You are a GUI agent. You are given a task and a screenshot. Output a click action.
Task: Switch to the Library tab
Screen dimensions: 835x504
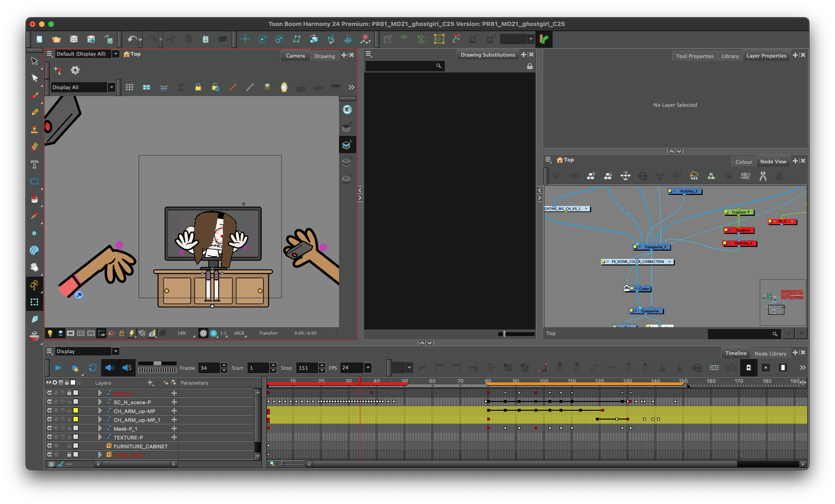[730, 56]
